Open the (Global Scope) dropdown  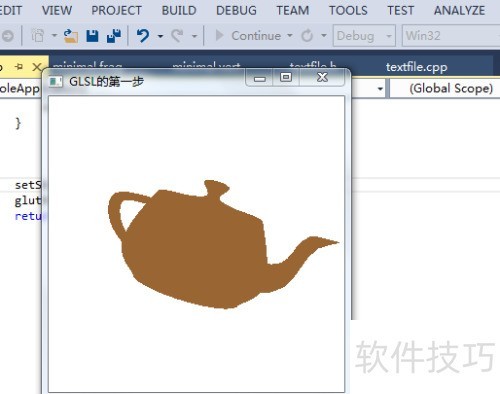pyautogui.click(x=445, y=88)
